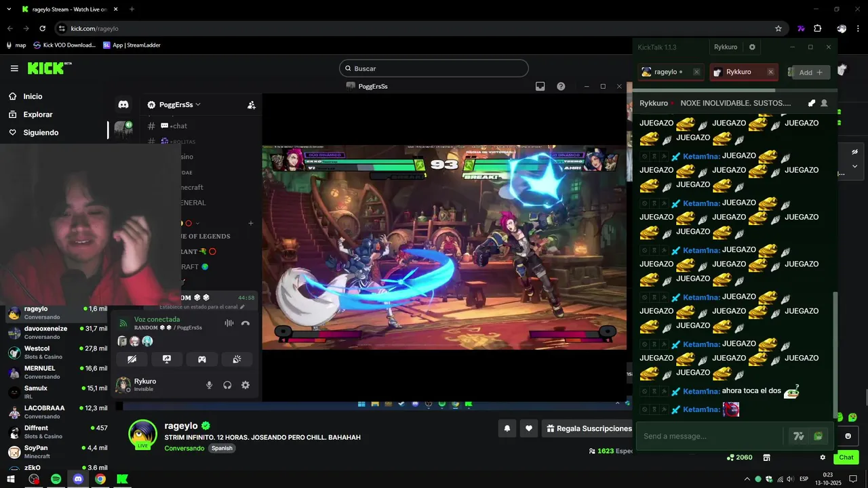This screenshot has width=868, height=488.
Task: Click Discord invite people icon
Action: pos(252,105)
